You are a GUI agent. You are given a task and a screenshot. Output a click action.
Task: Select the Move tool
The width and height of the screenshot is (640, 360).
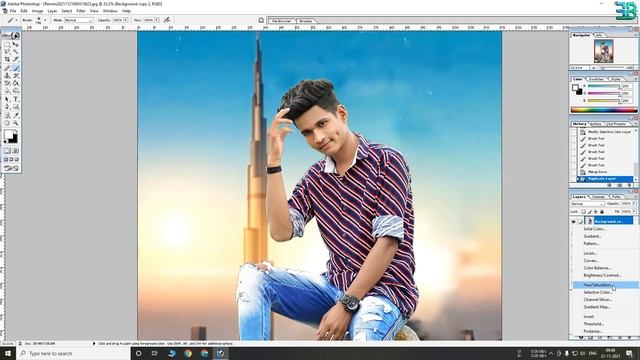click(x=16, y=44)
